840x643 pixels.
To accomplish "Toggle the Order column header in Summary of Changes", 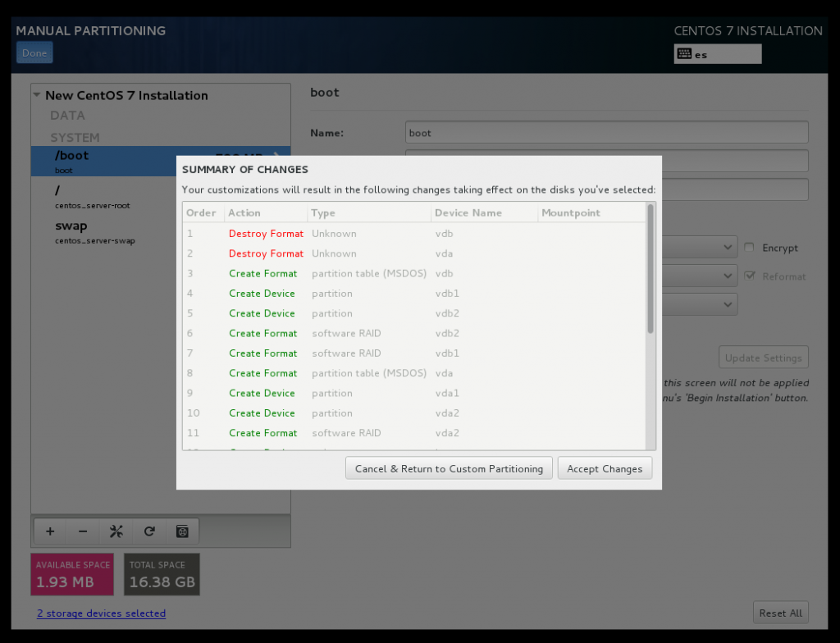I will pos(201,212).
